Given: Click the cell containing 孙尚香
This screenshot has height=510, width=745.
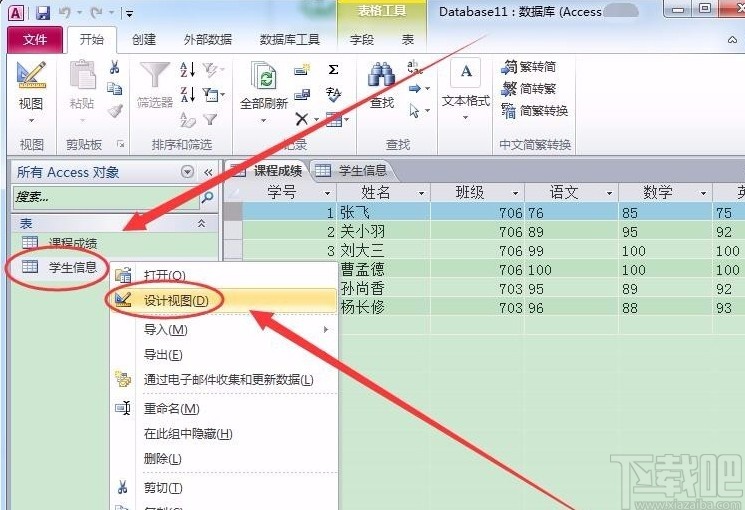Looking at the screenshot, I should [x=383, y=289].
